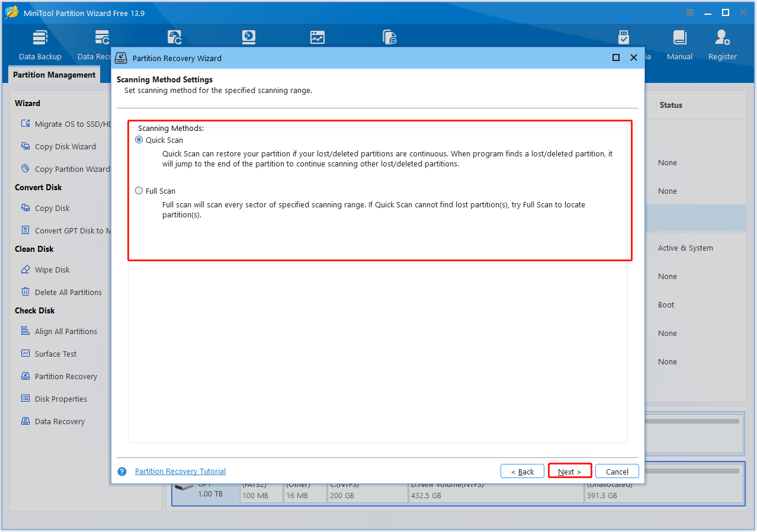Click Next to continue the wizard
This screenshot has width=757, height=532.
click(x=570, y=472)
